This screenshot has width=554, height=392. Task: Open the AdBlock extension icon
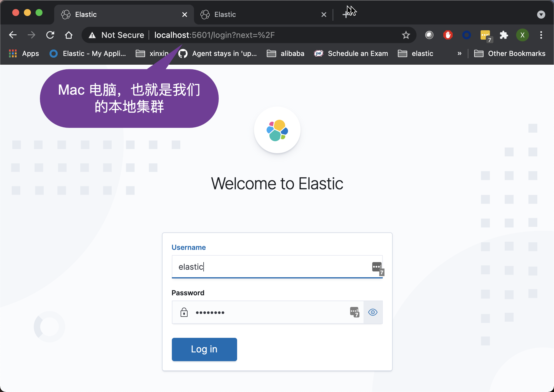pos(448,35)
